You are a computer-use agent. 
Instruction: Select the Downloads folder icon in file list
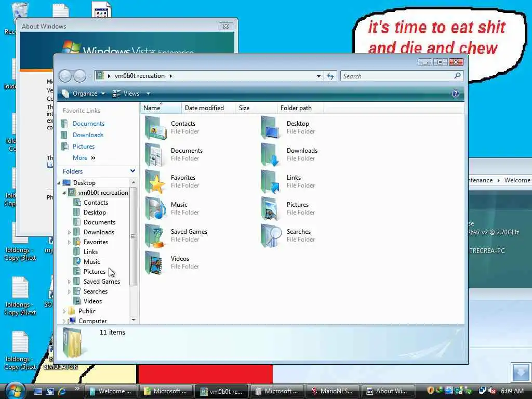point(271,155)
